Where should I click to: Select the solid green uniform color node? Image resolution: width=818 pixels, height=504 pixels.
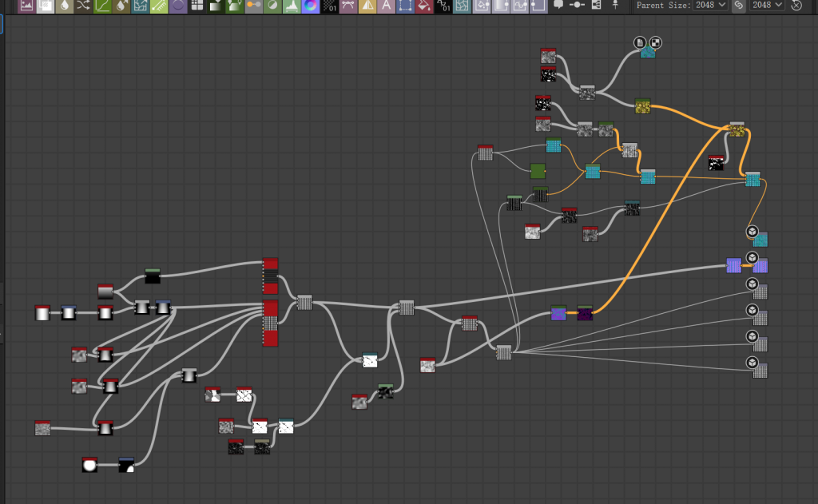tap(538, 171)
